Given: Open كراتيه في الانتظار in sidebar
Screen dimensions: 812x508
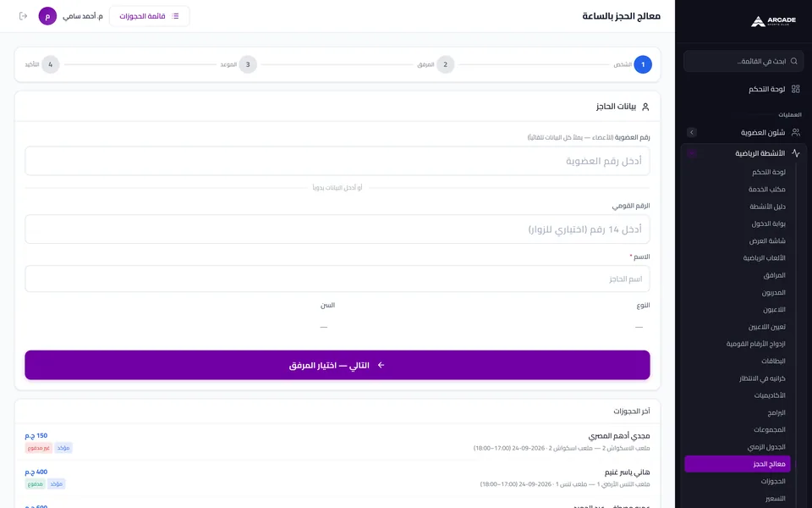Looking at the screenshot, I should coord(762,378).
